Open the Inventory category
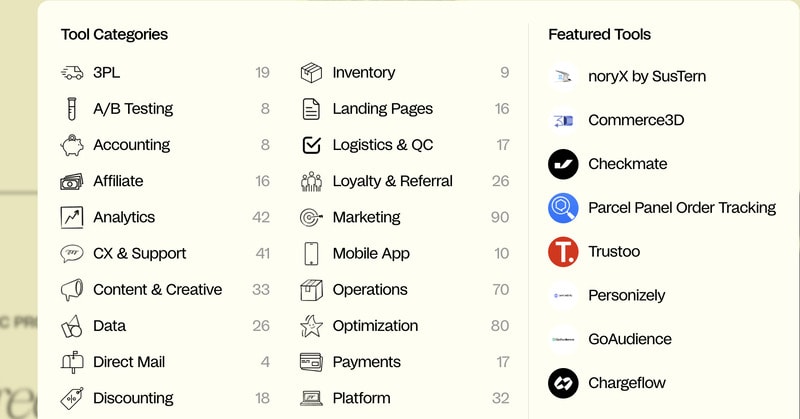 point(363,73)
